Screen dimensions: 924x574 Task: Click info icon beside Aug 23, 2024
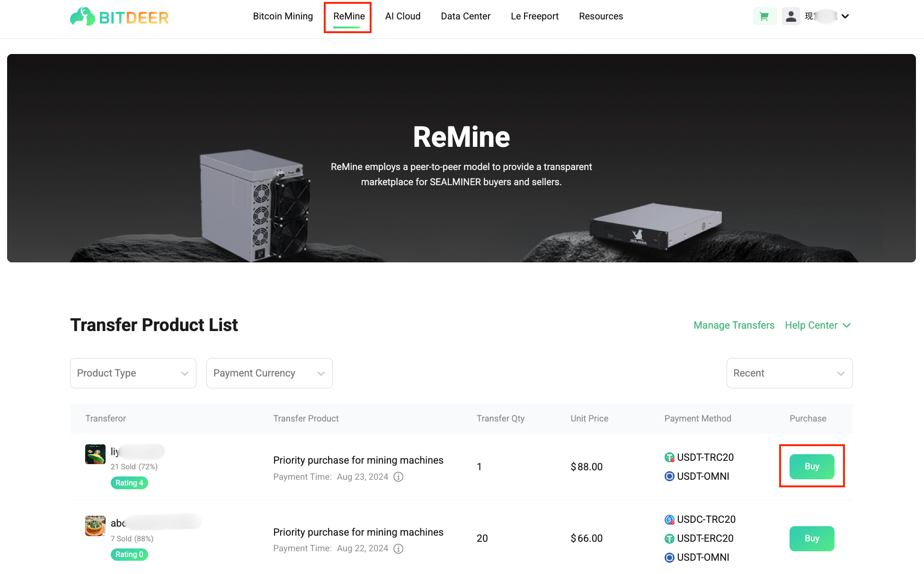399,477
